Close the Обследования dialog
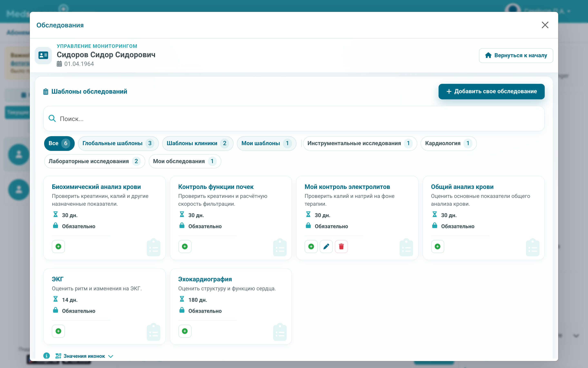This screenshot has width=588, height=368. 545,25
